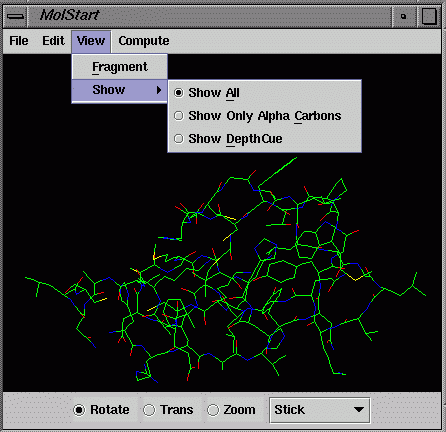Screen dimensions: 446x432
Task: Expand the Show submenu entry
Action: 119,90
